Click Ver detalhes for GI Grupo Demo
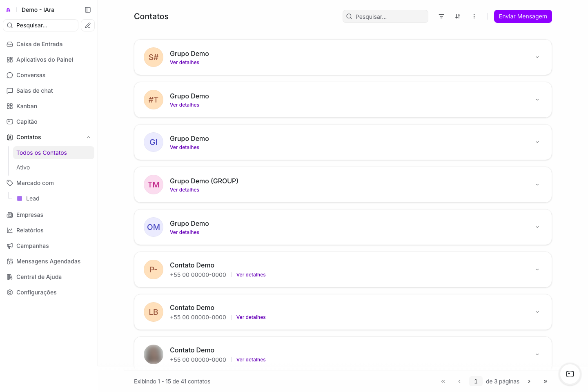This screenshot has width=588, height=392. pyautogui.click(x=185, y=147)
